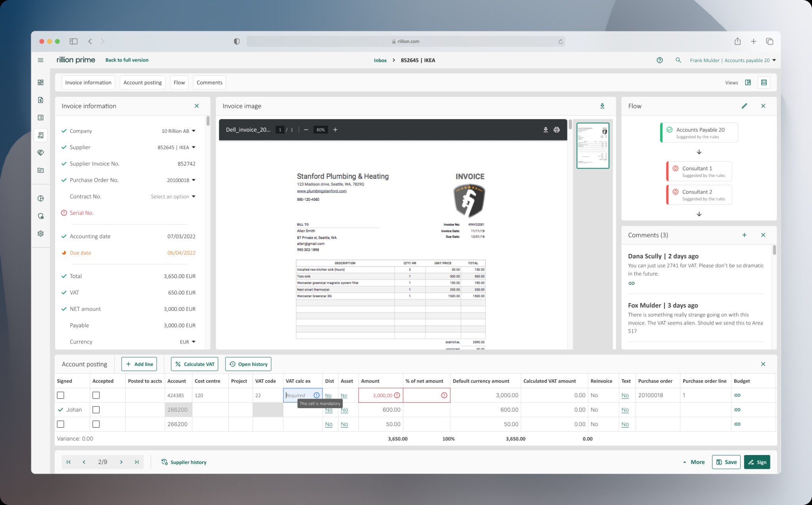Click the pencil edit icon in Flow panel
This screenshot has width=812, height=505.
pos(744,106)
